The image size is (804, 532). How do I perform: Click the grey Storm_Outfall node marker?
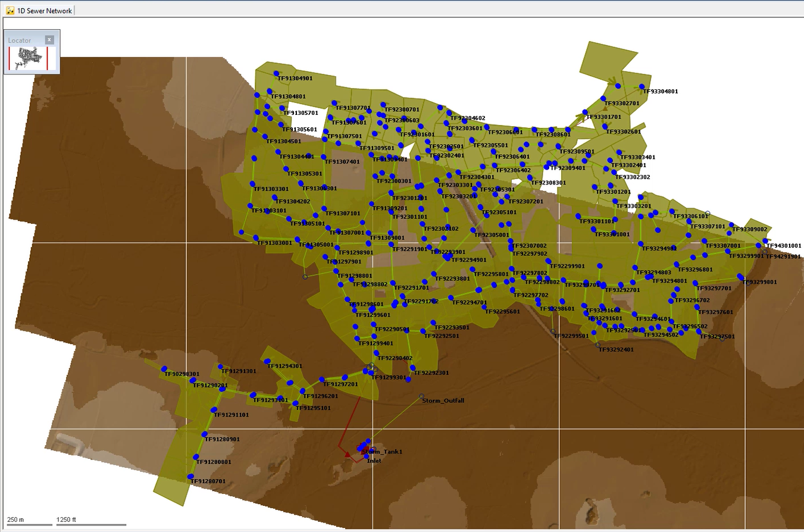click(x=421, y=396)
